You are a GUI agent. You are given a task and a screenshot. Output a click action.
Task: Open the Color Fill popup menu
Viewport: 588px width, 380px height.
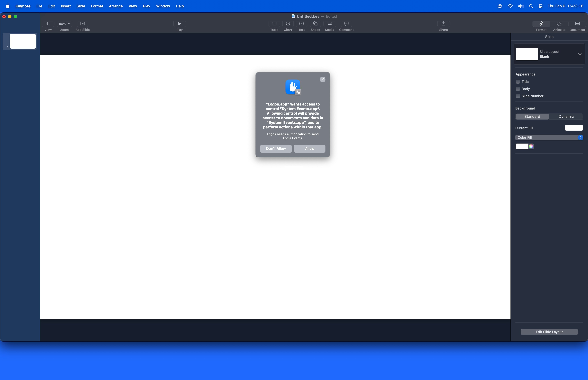click(x=549, y=137)
